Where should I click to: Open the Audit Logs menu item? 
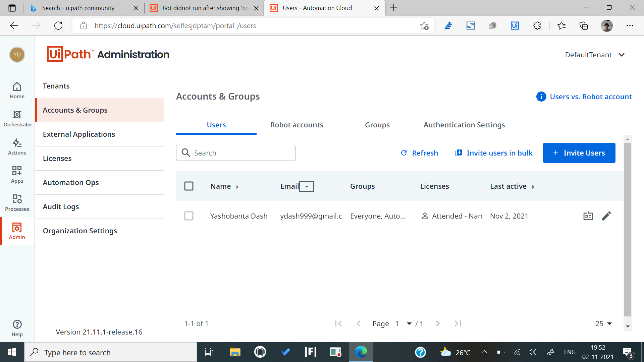click(61, 206)
